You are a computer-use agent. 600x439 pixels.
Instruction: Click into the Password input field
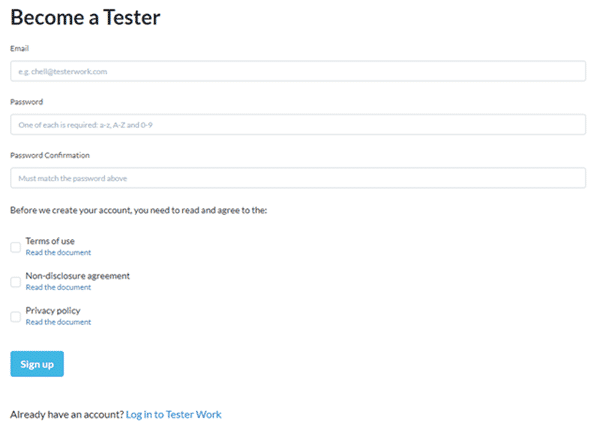coord(298,124)
